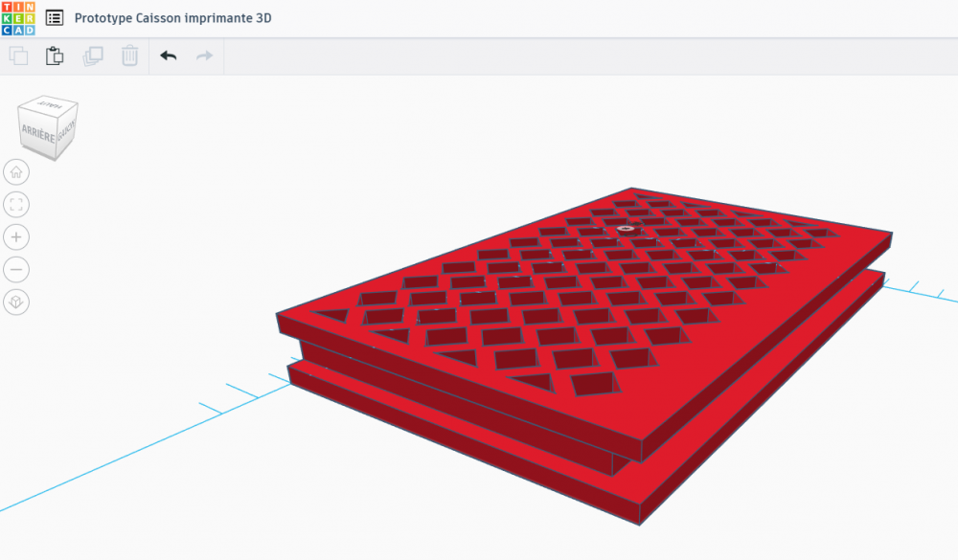Click the Copy toolbar icon

[18, 56]
